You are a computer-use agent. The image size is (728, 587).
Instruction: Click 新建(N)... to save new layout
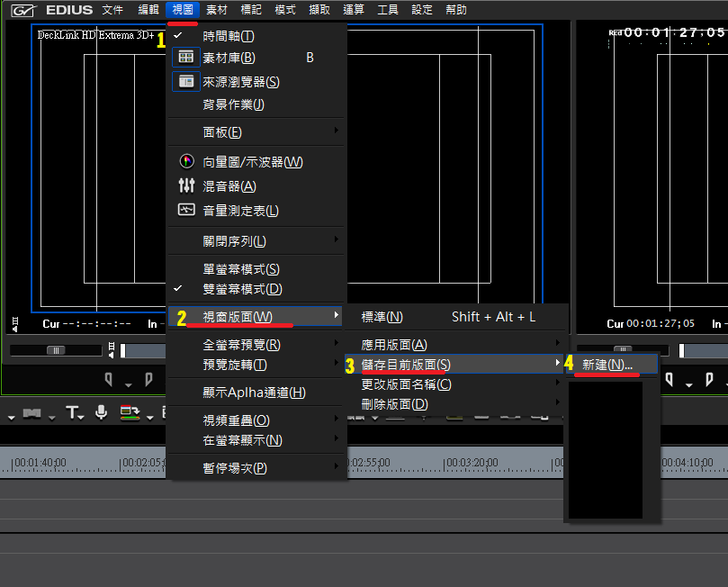pyautogui.click(x=607, y=365)
